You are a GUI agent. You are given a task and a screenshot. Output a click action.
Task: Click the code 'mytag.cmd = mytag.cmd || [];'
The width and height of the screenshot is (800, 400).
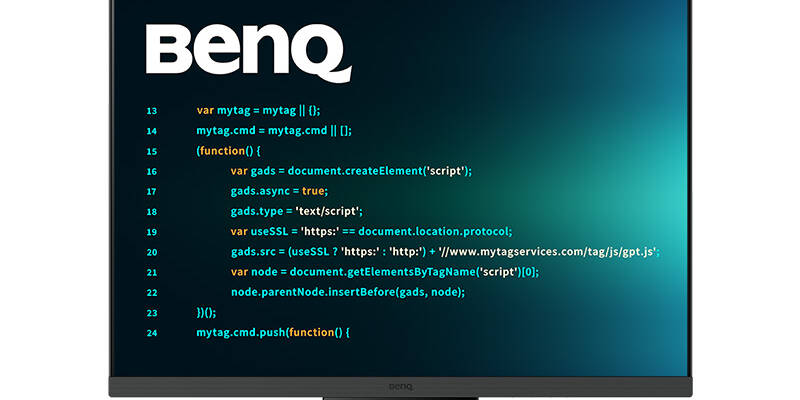(x=274, y=131)
